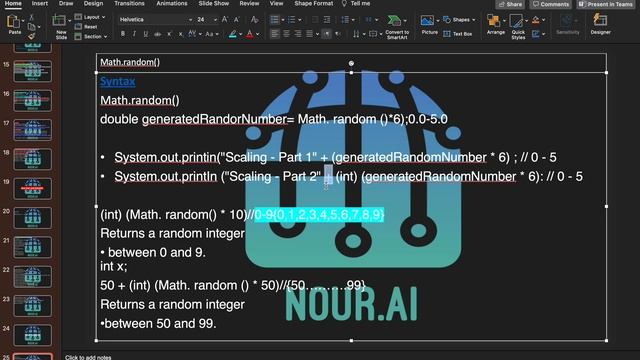Open the Layout dropdown
This screenshot has height=360, width=640.
(x=90, y=17)
